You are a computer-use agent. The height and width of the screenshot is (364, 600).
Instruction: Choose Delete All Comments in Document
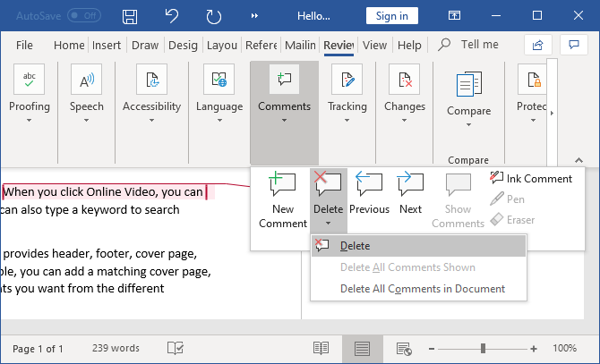[422, 289]
